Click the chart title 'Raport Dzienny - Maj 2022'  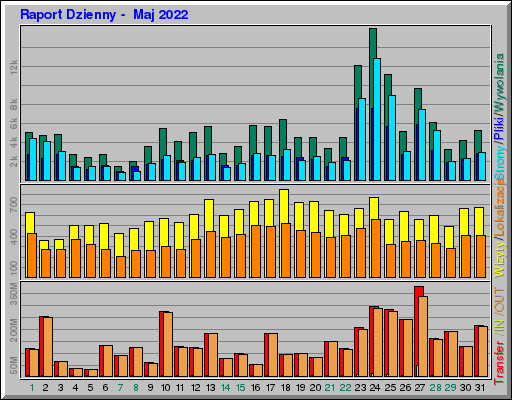(x=104, y=15)
